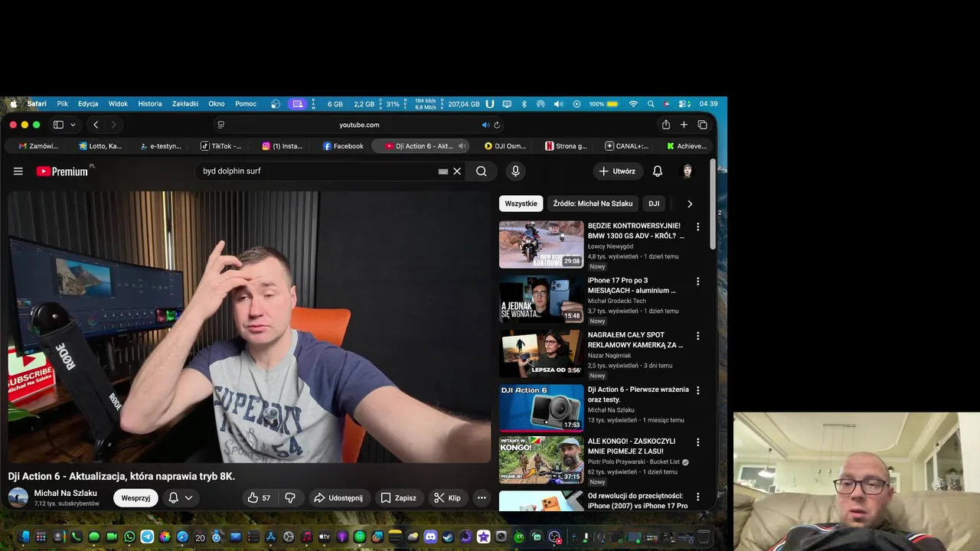Viewport: 980px width, 551px height.
Task: Click Zapisz to save the video
Action: click(x=399, y=498)
